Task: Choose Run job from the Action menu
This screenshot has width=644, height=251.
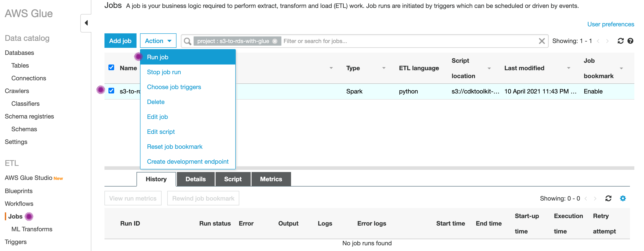Action: 158,57
